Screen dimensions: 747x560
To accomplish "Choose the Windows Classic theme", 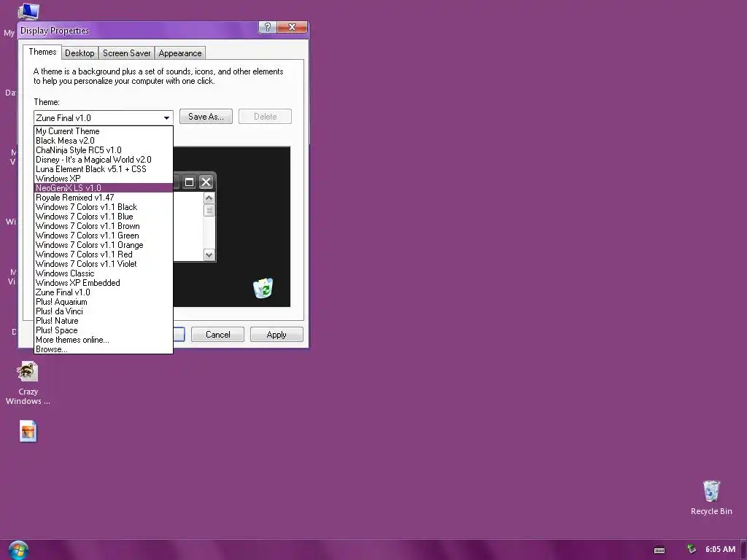I will coord(104,273).
